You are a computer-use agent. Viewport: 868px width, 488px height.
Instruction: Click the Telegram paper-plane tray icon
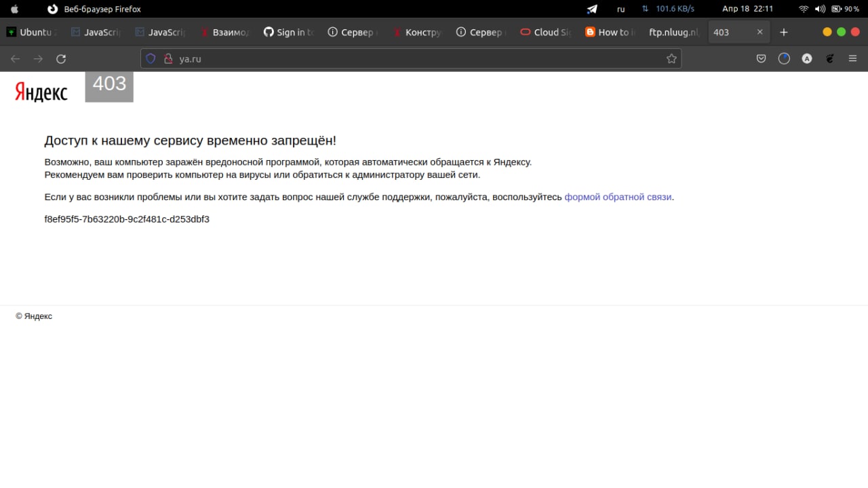click(x=592, y=9)
